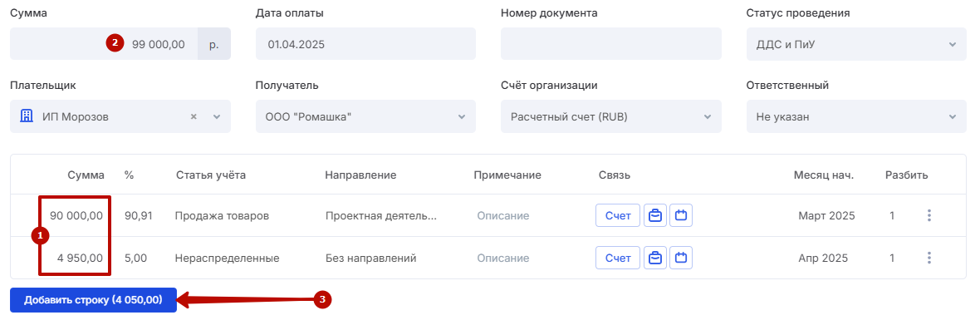Open briefcase link icon in Нераспределенные row
This screenshot has width=980, height=325.
[655, 258]
